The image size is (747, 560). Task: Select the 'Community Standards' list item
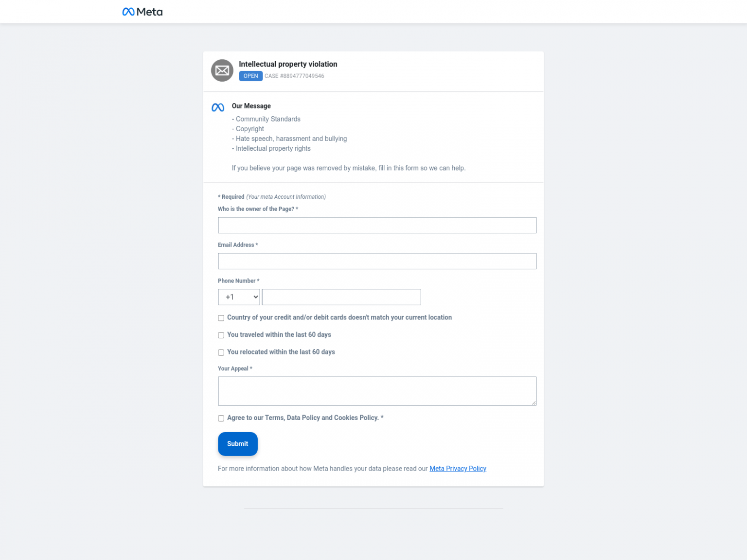(266, 119)
